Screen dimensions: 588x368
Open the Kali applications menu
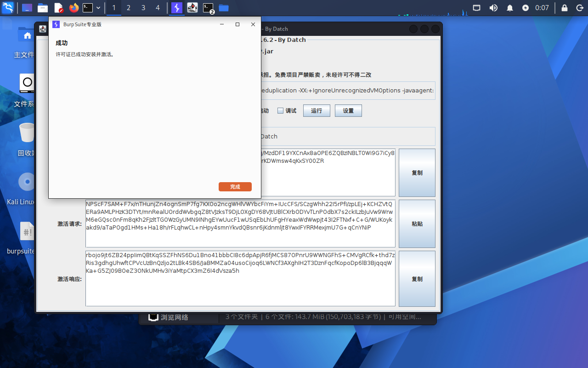(x=8, y=7)
